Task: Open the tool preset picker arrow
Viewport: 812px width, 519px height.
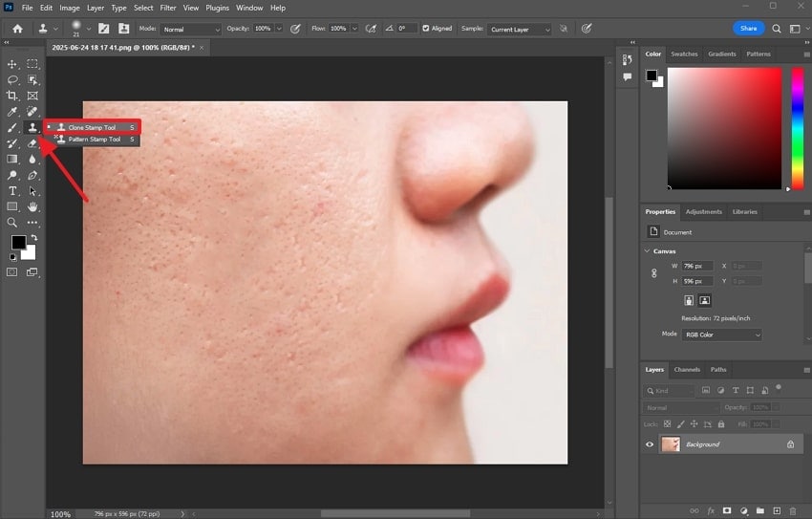Action: point(56,29)
